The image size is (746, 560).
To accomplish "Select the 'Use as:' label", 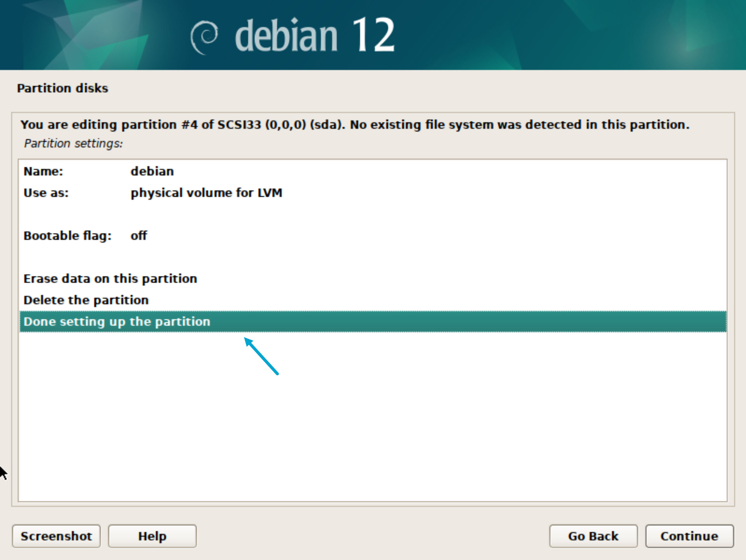I will point(46,193).
